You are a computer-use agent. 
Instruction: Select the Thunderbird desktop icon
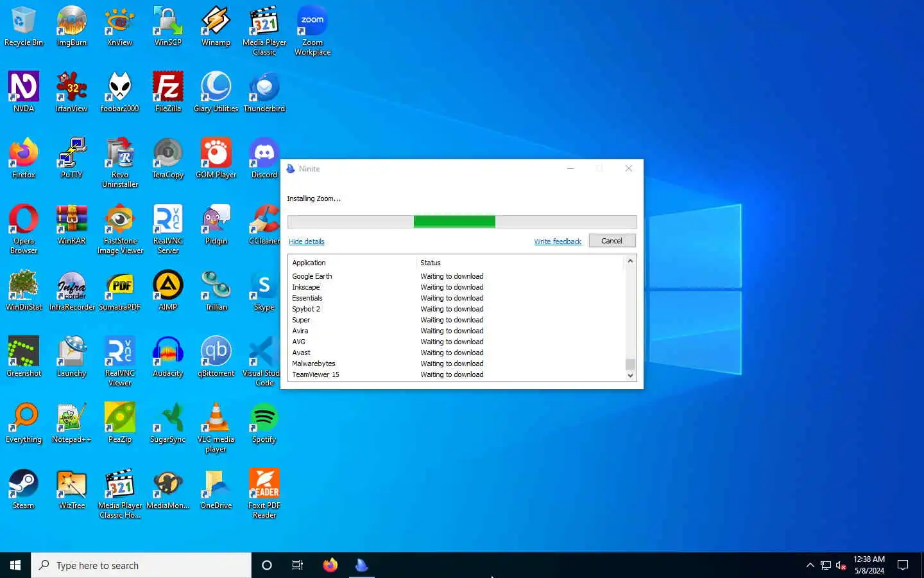[264, 92]
